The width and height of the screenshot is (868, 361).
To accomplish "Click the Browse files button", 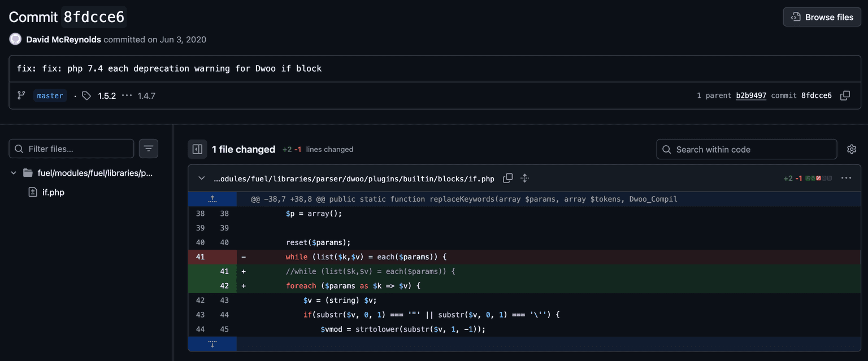I will tap(822, 17).
